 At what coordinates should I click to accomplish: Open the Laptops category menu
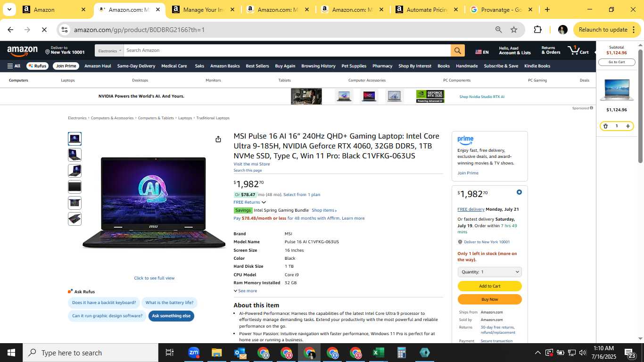[68, 80]
